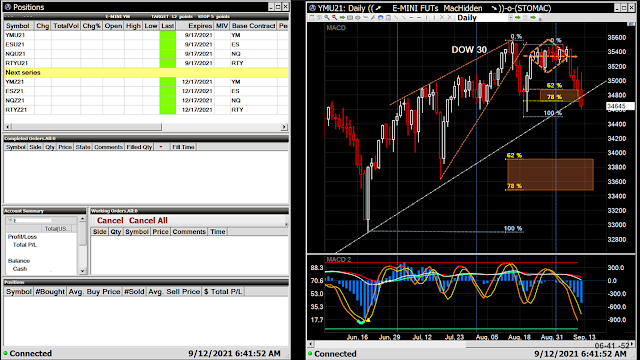Image resolution: width=640 pixels, height=360 pixels.
Task: Open red arrow dropdown in Completed Orders header
Action: pos(161,147)
